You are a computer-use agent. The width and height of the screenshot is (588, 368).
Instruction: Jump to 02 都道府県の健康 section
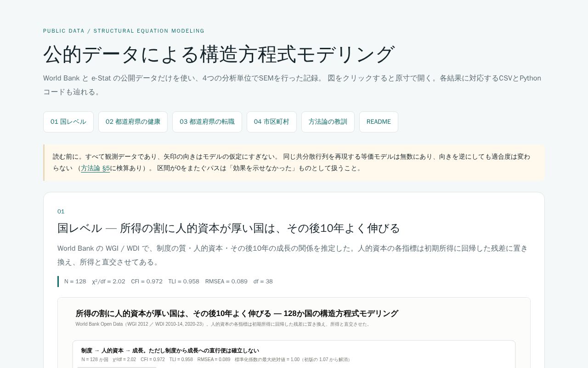pos(133,122)
